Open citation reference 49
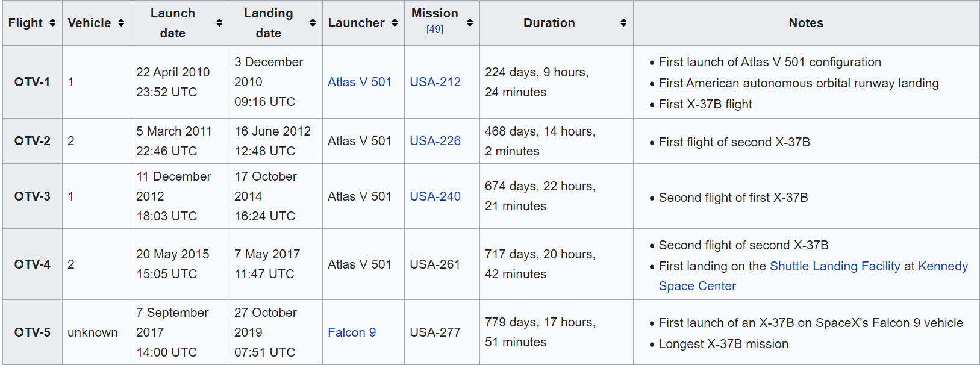This screenshot has height=368, width=980. (435, 30)
